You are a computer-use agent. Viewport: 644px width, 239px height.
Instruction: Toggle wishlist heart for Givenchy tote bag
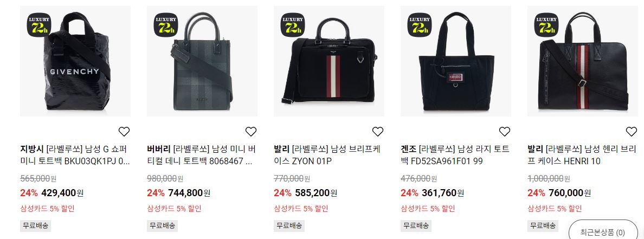124,131
